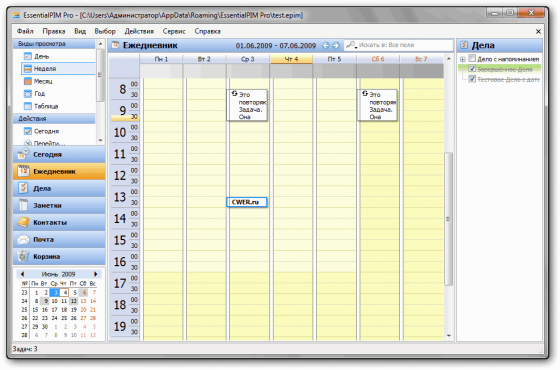Open the Вид menu
The width and height of the screenshot is (560, 370).
pyautogui.click(x=80, y=31)
